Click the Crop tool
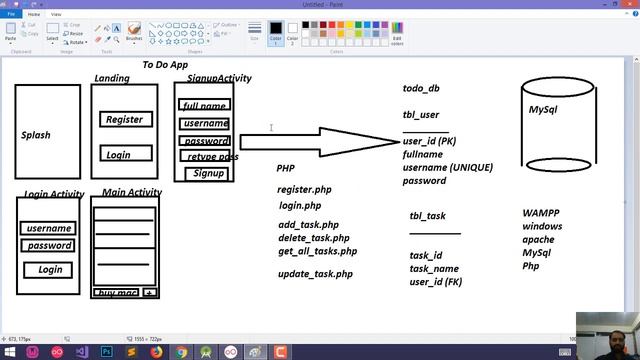Image resolution: width=640 pixels, height=360 pixels. 72,25
